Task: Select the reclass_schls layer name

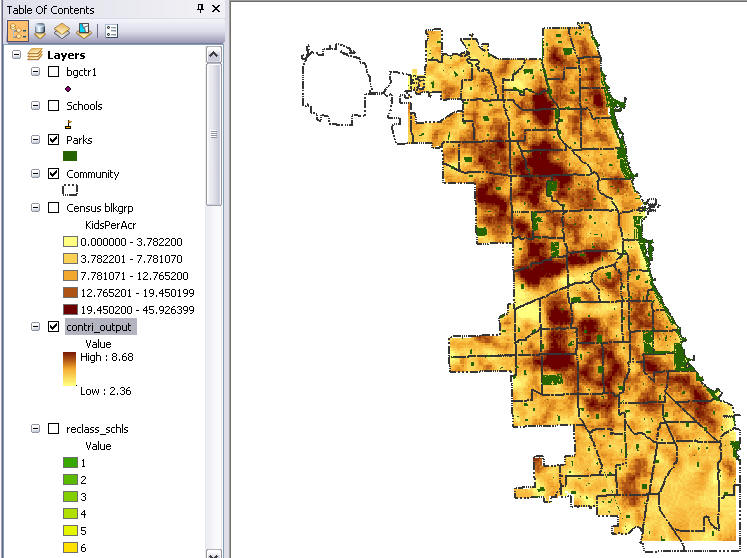Action: click(97, 429)
